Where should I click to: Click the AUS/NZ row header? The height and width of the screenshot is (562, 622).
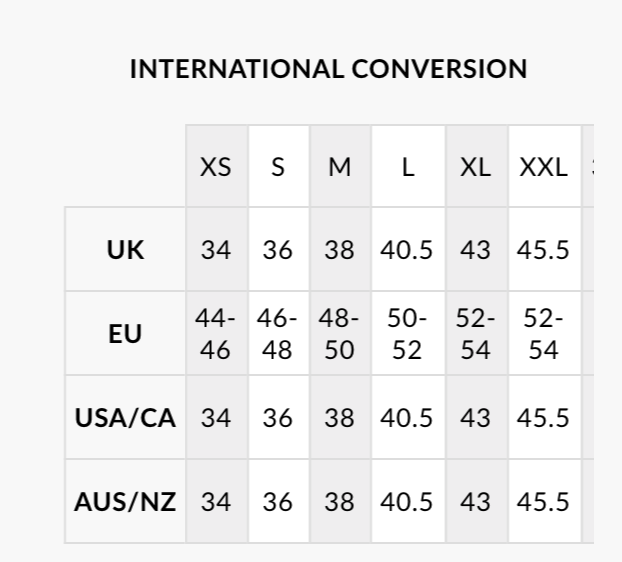tap(125, 501)
